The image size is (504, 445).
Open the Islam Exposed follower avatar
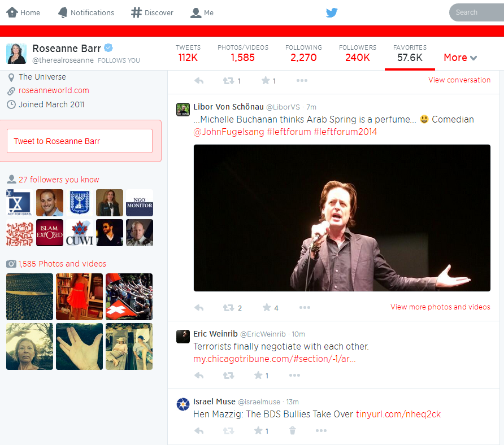click(x=50, y=233)
